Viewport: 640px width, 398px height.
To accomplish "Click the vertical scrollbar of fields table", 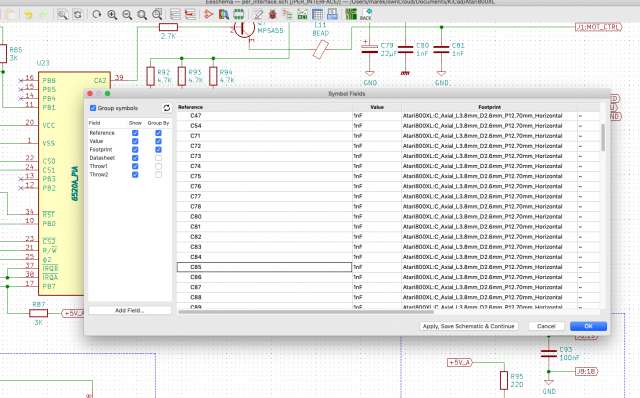I will 603,138.
